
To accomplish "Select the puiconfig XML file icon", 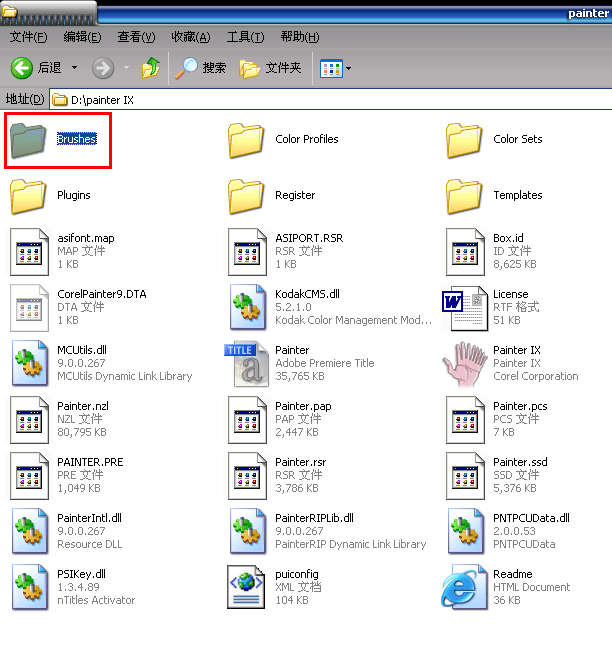I will coord(246,587).
